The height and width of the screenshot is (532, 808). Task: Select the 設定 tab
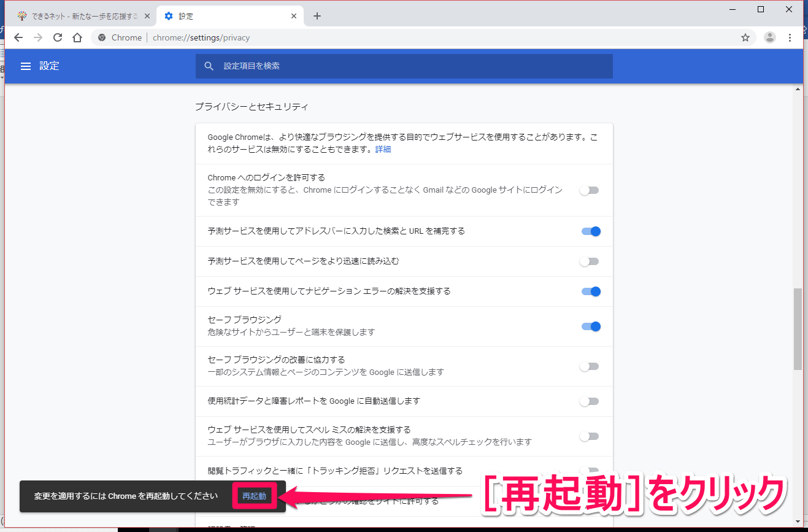coord(230,16)
